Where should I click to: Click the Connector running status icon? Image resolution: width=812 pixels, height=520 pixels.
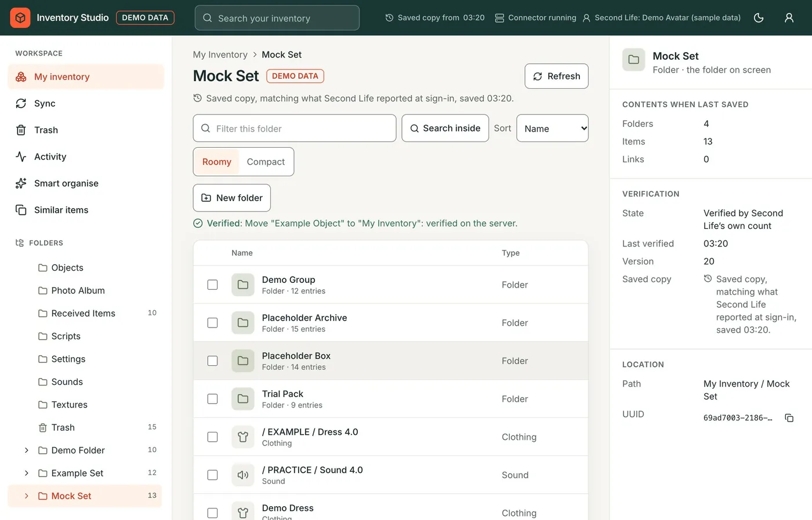(499, 18)
